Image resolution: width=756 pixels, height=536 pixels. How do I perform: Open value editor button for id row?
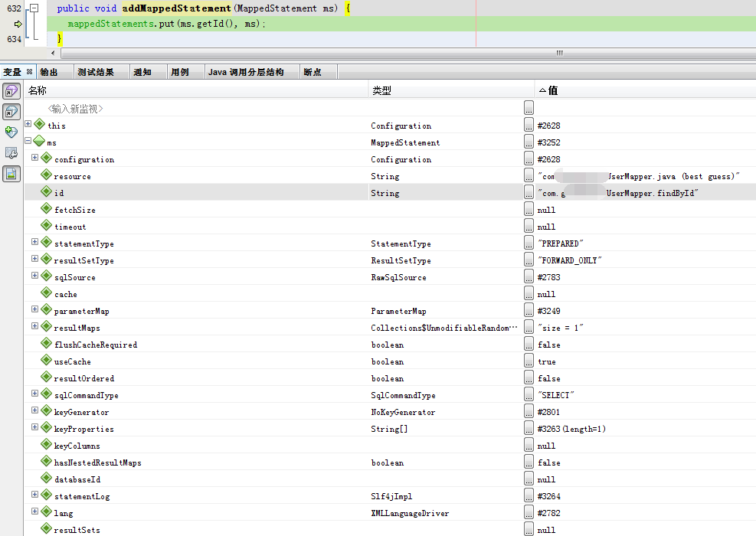[x=529, y=192]
